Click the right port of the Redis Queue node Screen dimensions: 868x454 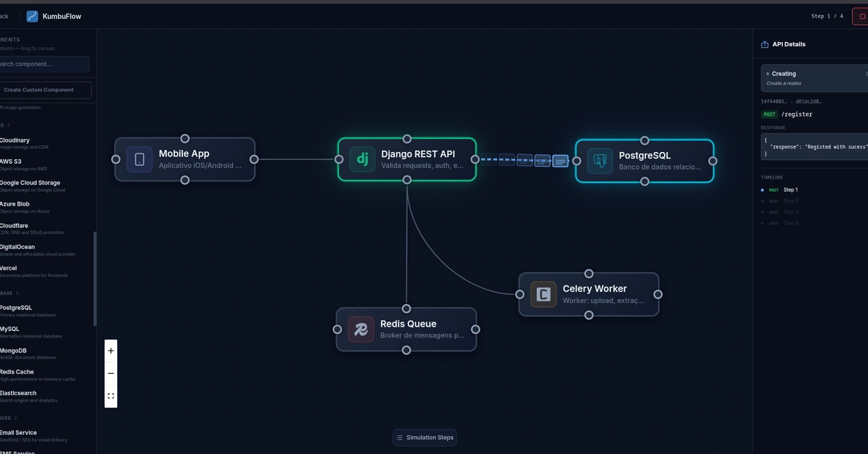coord(475,329)
